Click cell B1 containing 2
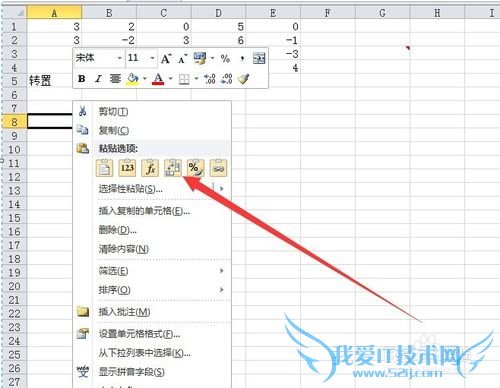500x388 pixels. 109,26
